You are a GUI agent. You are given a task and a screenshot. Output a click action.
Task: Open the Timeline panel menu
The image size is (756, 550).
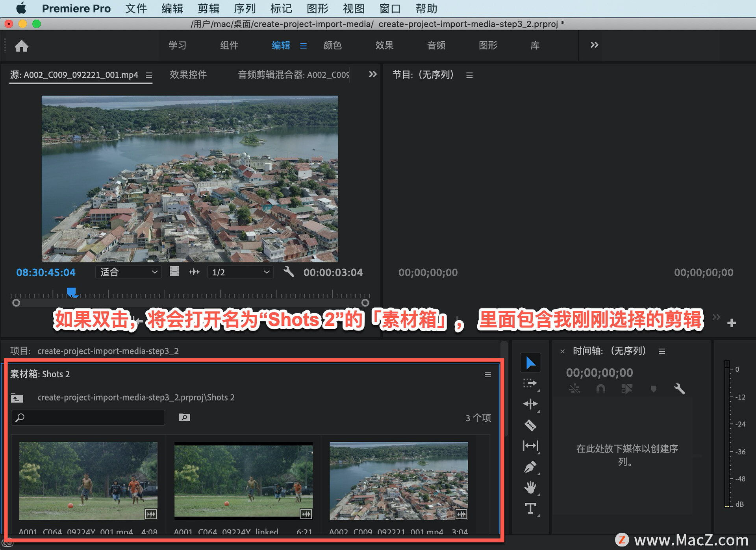pyautogui.click(x=662, y=351)
